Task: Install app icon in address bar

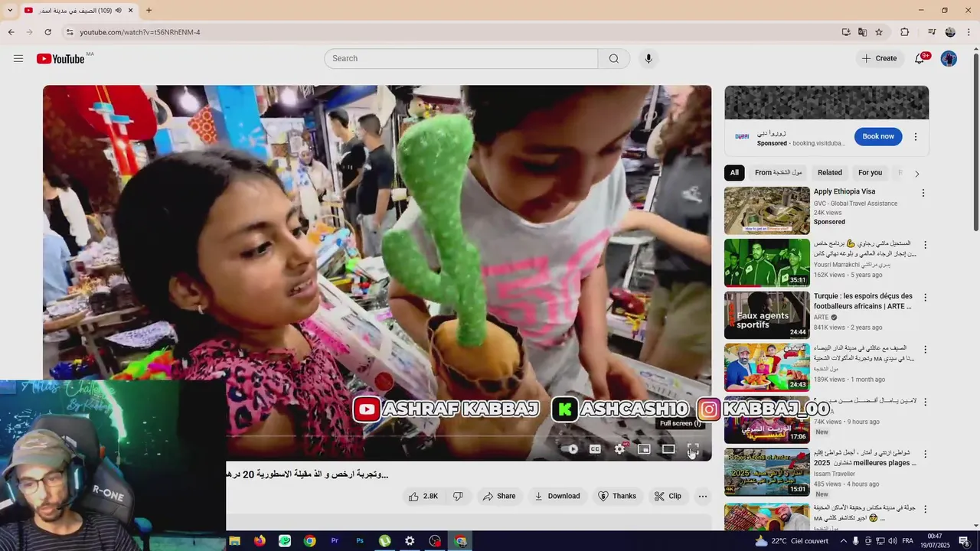Action: point(846,32)
